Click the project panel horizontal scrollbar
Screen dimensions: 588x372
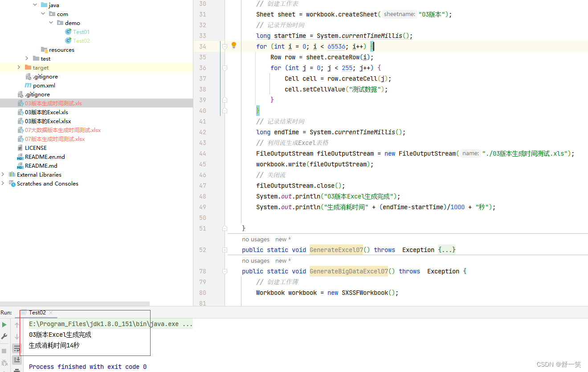[75, 304]
